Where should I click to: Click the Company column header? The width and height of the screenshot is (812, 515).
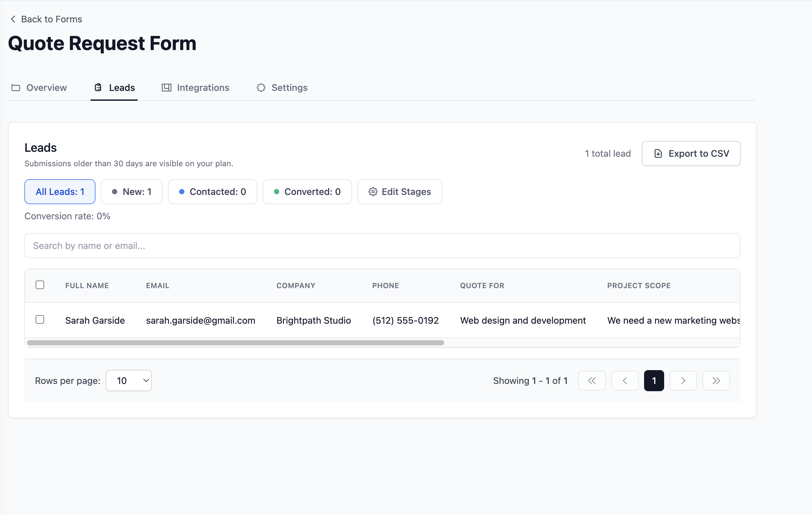(x=296, y=286)
